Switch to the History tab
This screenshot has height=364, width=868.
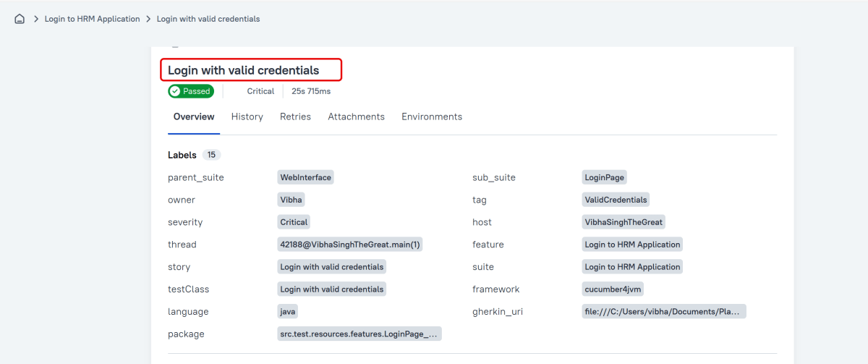coord(247,117)
